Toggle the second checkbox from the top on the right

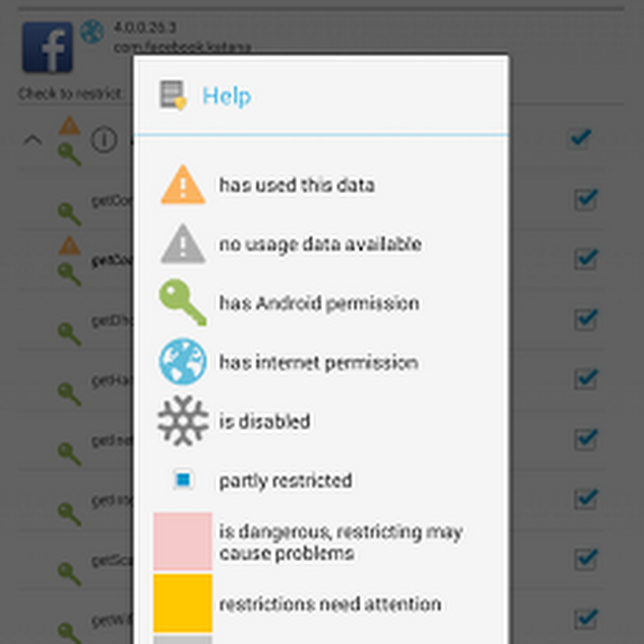pos(586,198)
